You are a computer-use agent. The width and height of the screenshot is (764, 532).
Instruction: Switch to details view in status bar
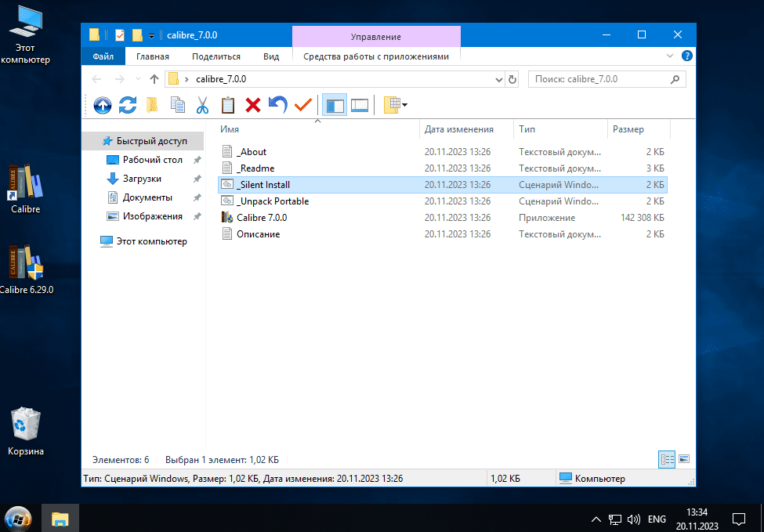click(x=668, y=459)
